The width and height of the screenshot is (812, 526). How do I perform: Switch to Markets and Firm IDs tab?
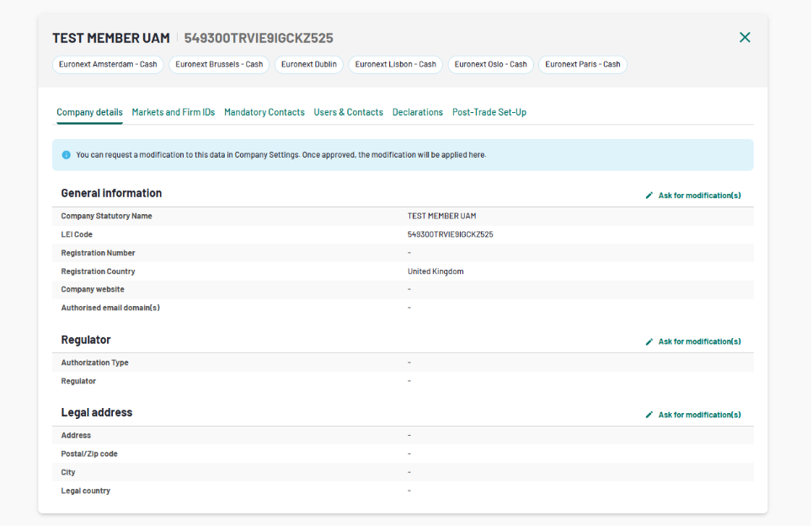tap(174, 112)
